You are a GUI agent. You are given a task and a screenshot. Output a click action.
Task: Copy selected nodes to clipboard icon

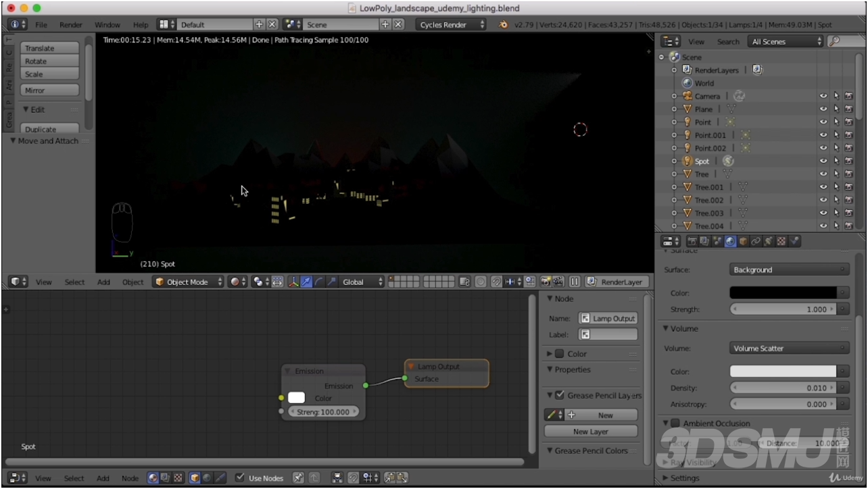click(x=389, y=478)
